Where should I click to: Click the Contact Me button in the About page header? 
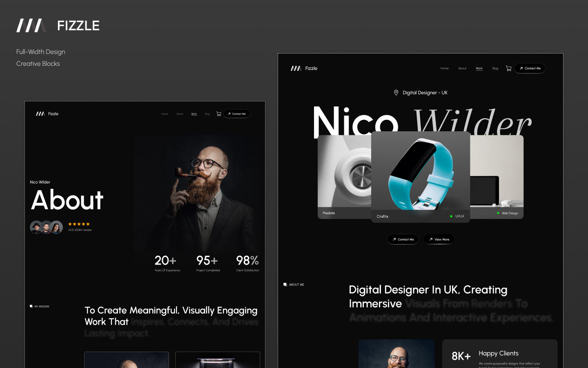(x=236, y=114)
